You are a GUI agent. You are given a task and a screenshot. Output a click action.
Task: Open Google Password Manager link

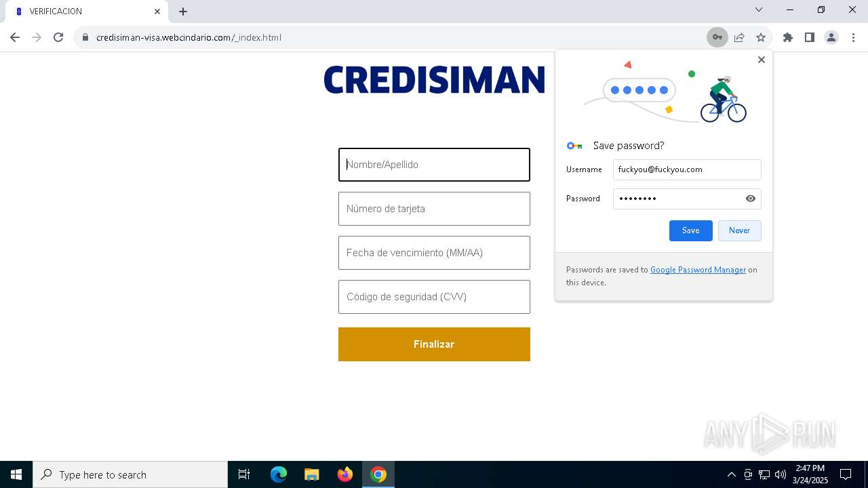coord(698,270)
